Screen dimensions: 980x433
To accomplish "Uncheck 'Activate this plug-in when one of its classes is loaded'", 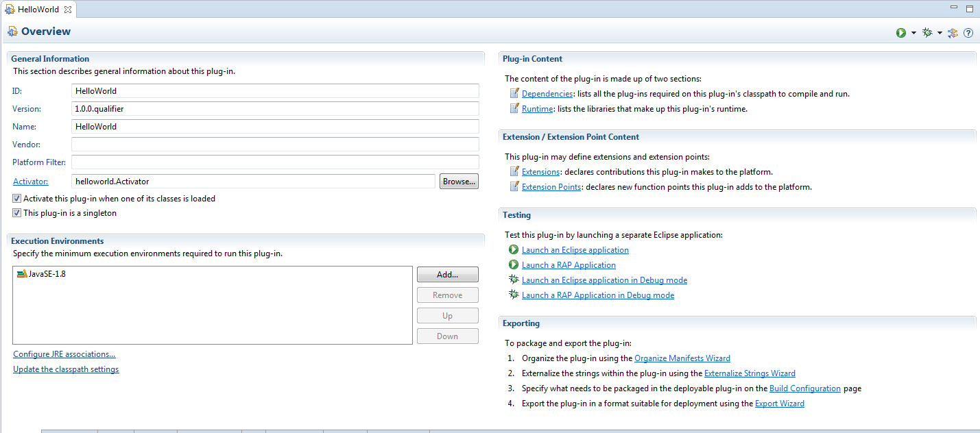I will point(16,198).
